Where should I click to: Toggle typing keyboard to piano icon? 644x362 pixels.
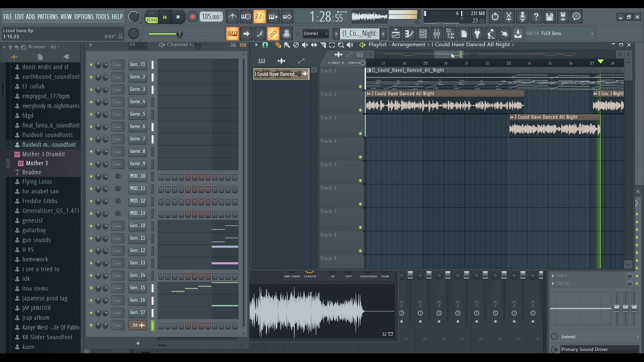(232, 34)
